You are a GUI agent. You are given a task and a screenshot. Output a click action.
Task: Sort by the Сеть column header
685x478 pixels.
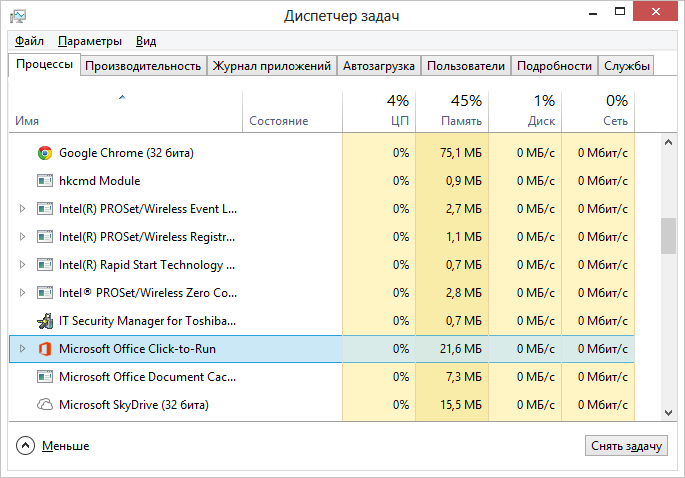[x=598, y=111]
